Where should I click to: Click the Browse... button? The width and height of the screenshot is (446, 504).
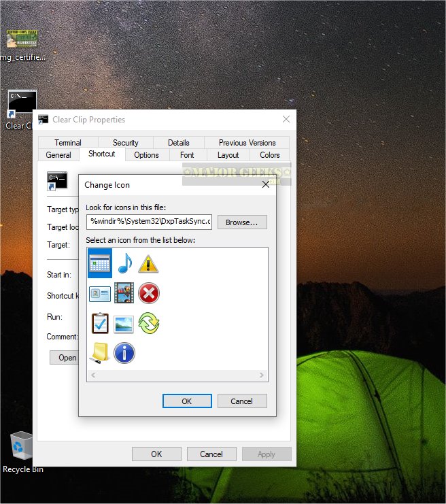[242, 222]
